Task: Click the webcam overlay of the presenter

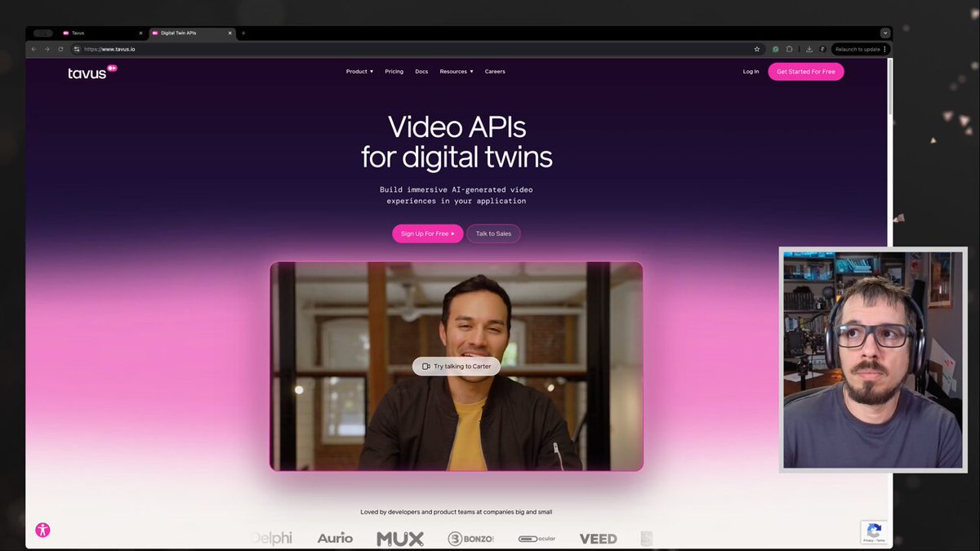Action: point(873,359)
